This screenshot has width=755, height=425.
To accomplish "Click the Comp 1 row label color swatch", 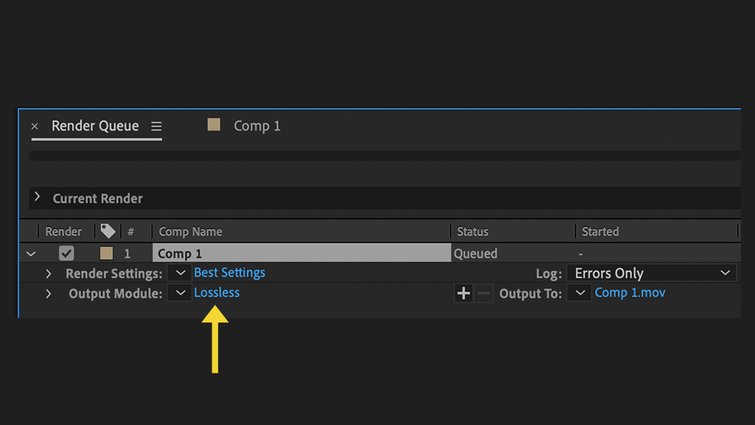I will click(x=106, y=254).
